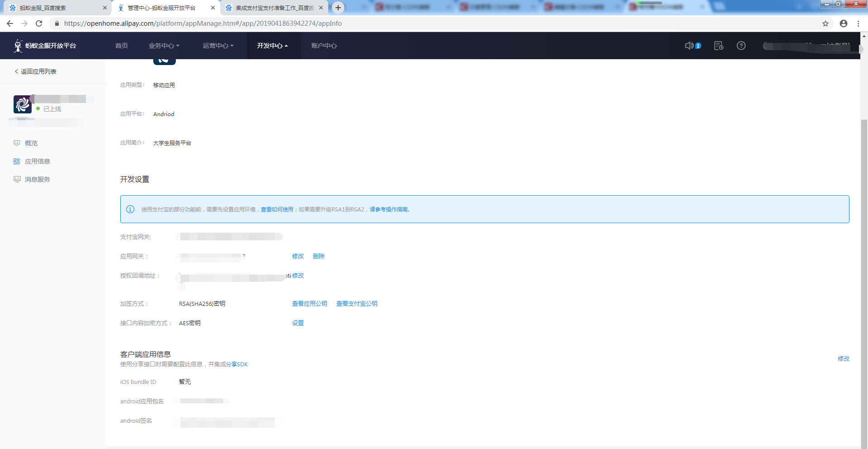This screenshot has height=449, width=868.
Task: Open 消息服务 in the sidebar
Action: click(38, 179)
